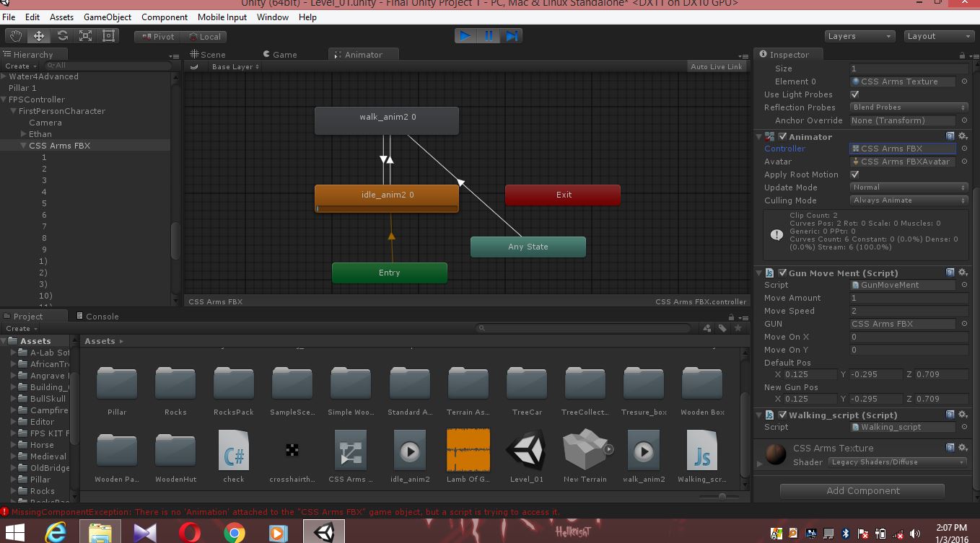The height and width of the screenshot is (543, 980).
Task: Open Animator component help book icon
Action: (950, 136)
